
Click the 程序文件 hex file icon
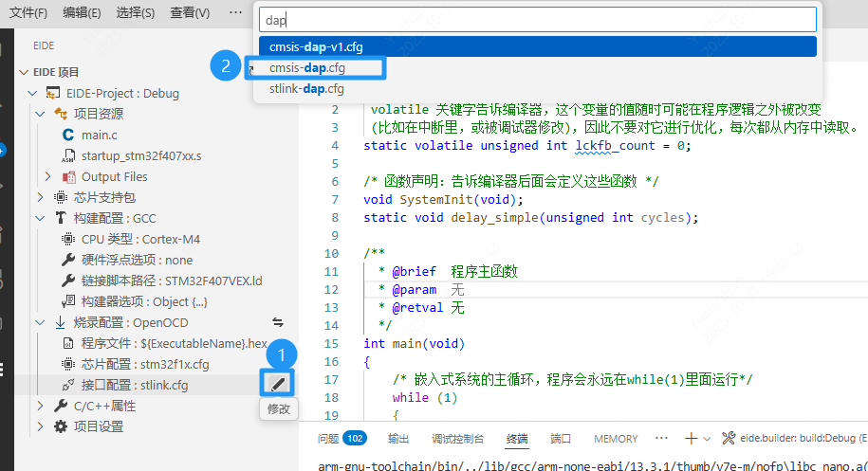(68, 343)
